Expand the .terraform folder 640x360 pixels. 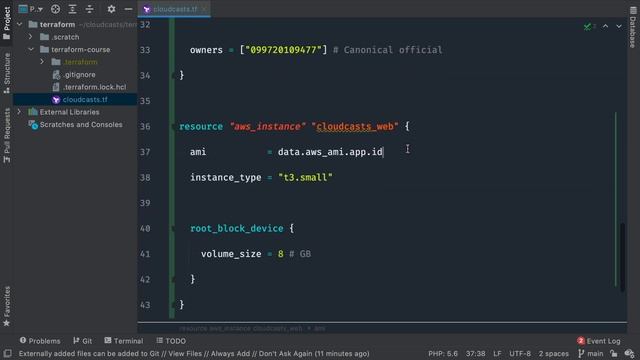[42, 62]
